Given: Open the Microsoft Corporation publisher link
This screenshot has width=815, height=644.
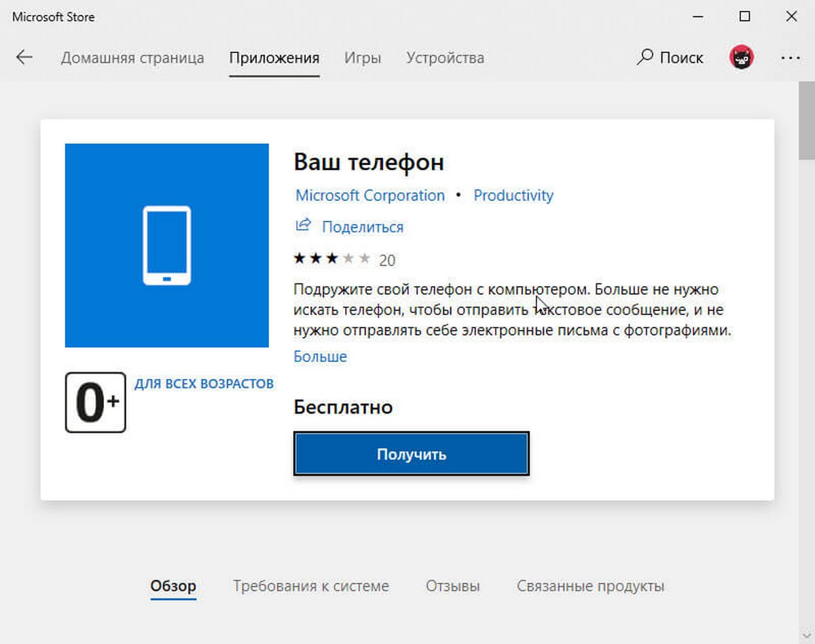Looking at the screenshot, I should (x=370, y=196).
